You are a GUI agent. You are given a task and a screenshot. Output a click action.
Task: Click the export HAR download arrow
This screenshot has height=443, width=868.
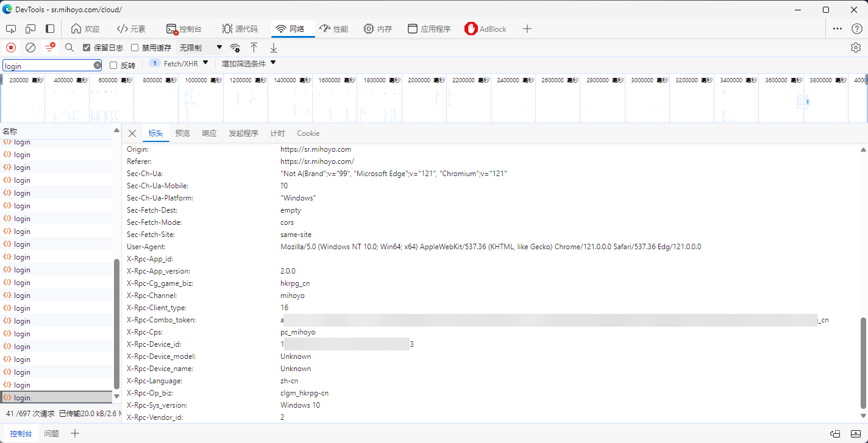(x=274, y=48)
